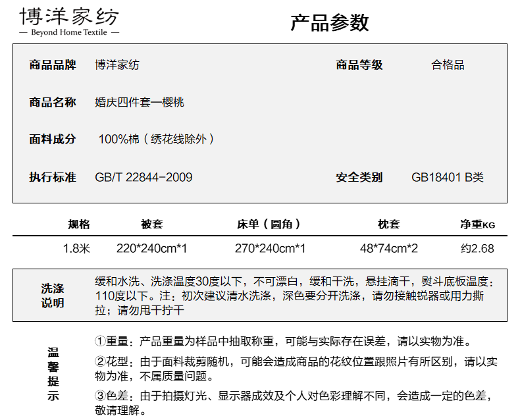Click the 商品等级 label
This screenshot has height=420, width=520.
359,65
